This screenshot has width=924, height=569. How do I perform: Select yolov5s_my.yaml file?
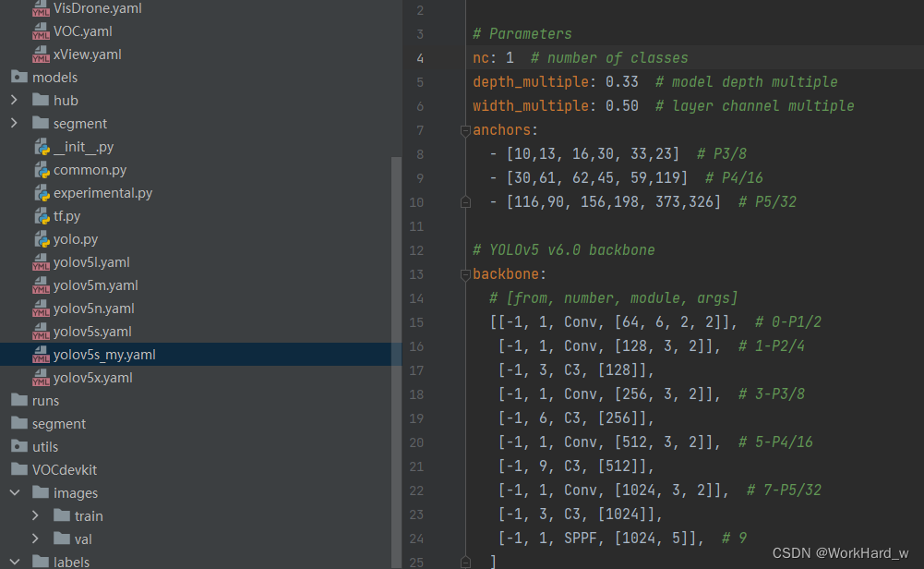[x=104, y=355]
